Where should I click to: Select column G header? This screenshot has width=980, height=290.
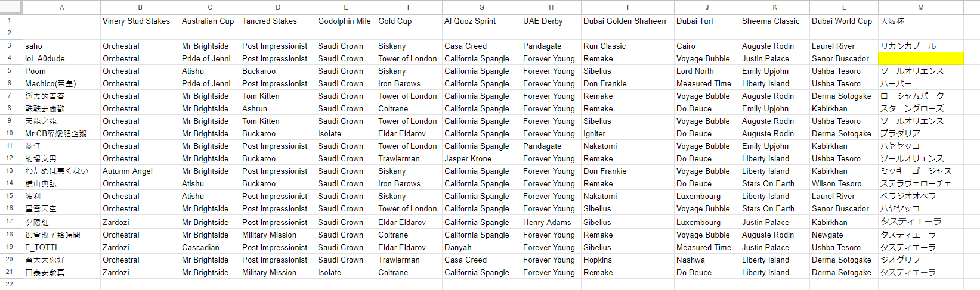481,7
